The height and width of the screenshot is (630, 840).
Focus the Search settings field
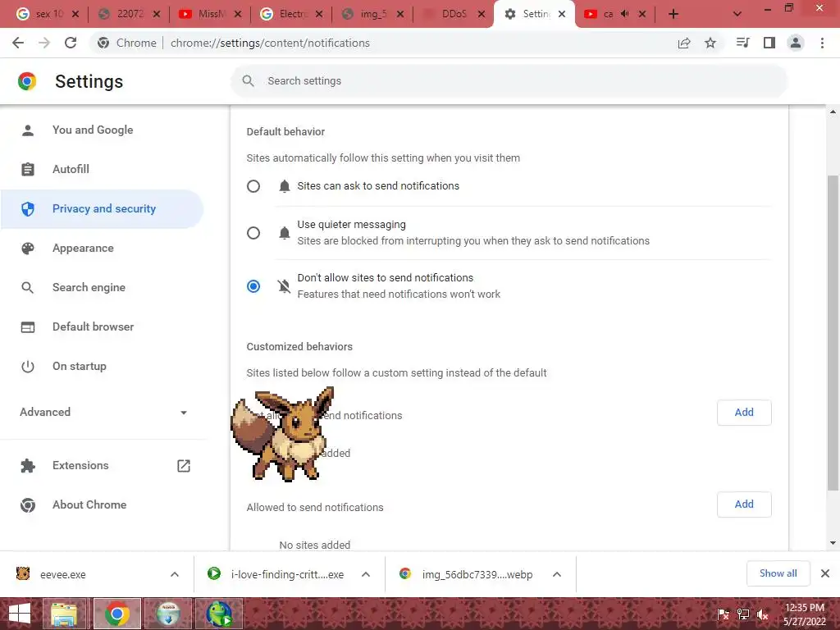point(509,81)
